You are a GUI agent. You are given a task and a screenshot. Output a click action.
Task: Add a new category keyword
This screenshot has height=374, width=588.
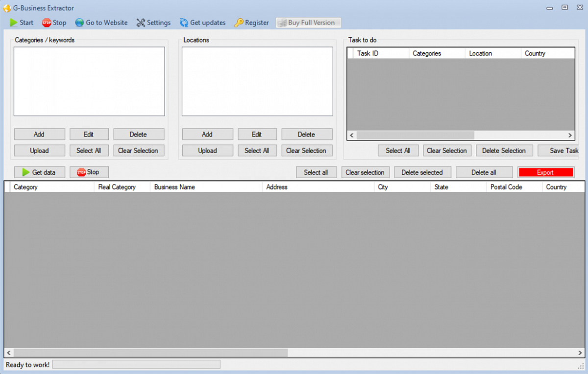(x=39, y=134)
